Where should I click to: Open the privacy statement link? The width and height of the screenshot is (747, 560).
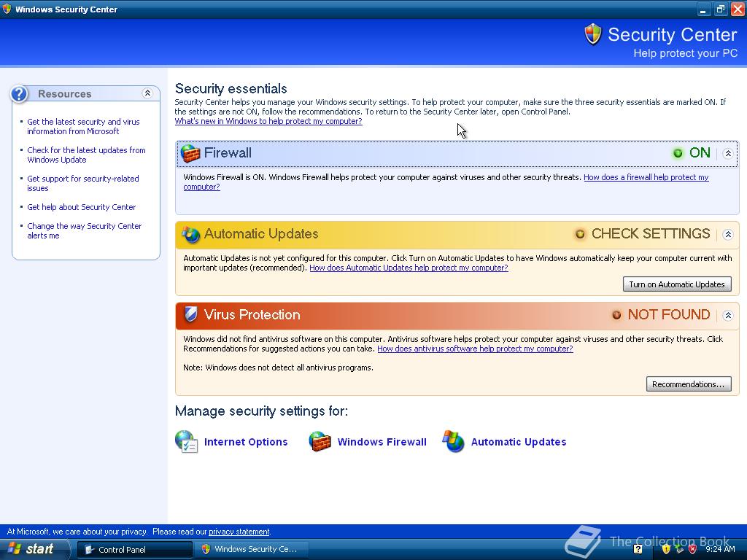239,532
